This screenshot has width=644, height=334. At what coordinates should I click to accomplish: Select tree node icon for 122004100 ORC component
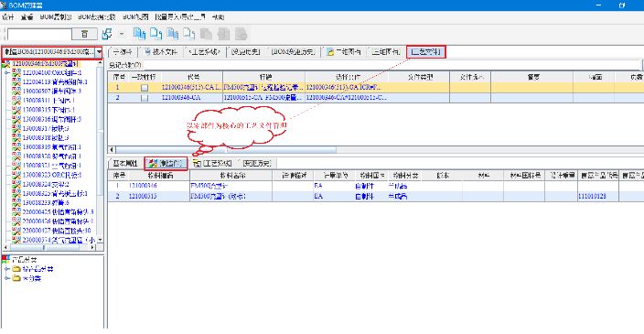click(x=16, y=72)
